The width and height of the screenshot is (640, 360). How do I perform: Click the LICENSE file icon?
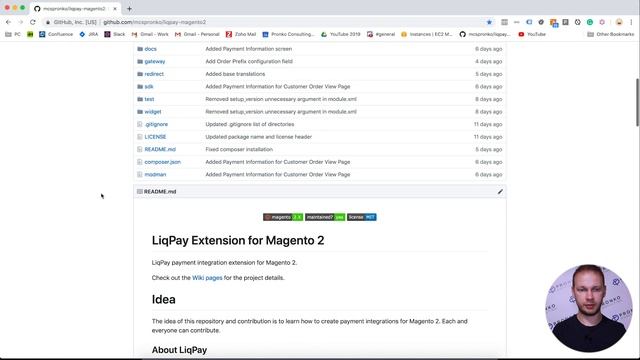coord(140,137)
